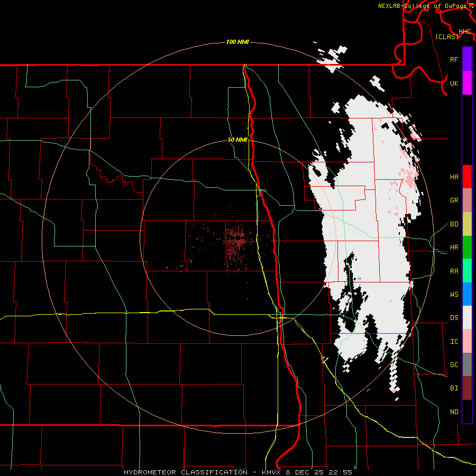This screenshot has width=476, height=476.
Task: Click the 'DS' legend label
Action: pyautogui.click(x=454, y=317)
